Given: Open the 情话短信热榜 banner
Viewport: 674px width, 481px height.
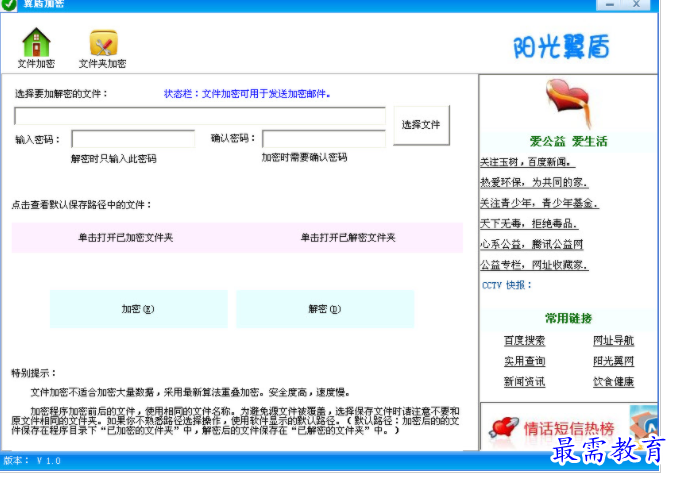Looking at the screenshot, I should pyautogui.click(x=568, y=427).
